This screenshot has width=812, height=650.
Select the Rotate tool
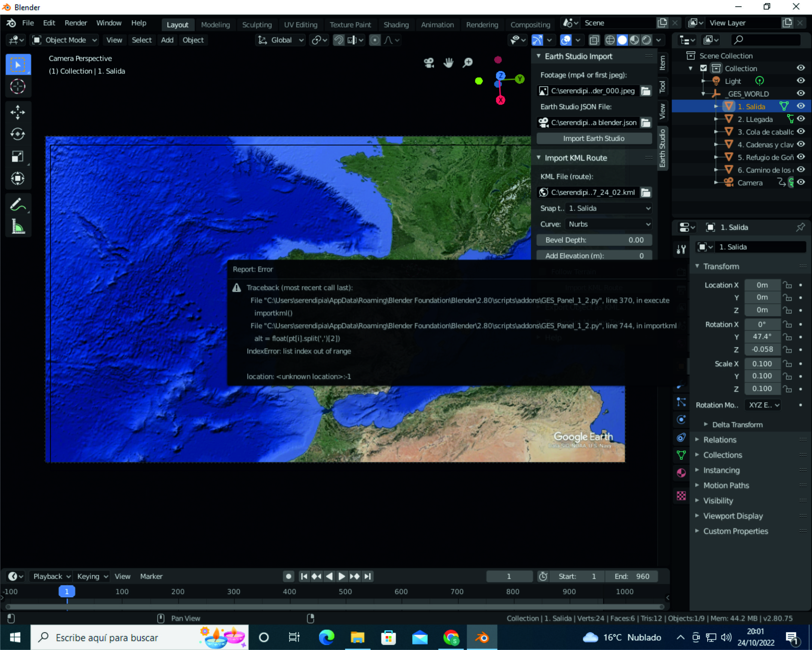[x=18, y=134]
